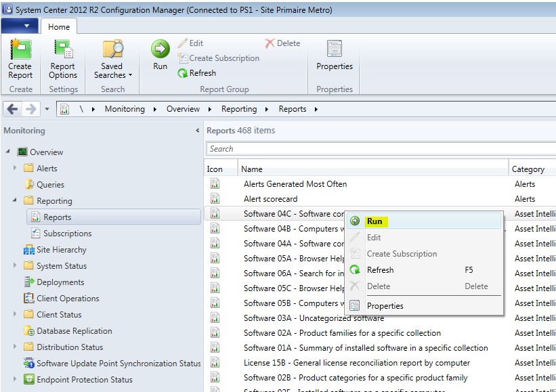Select Refresh in the context menu

(x=380, y=270)
